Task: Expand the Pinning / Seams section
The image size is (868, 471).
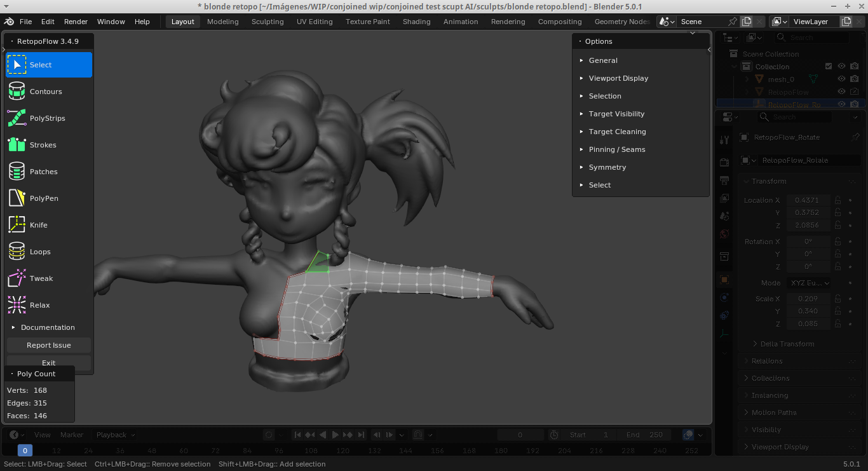Action: (641, 149)
